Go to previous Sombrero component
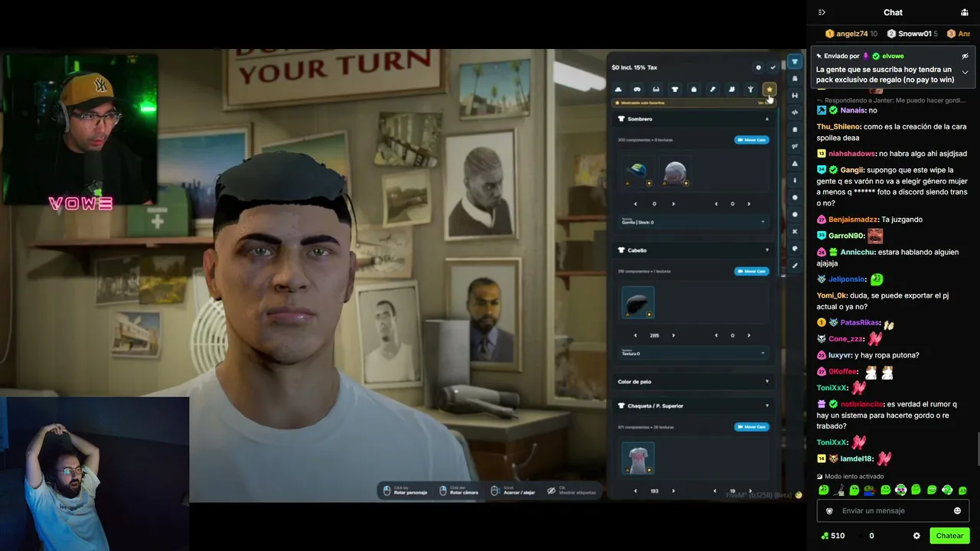This screenshot has width=980, height=551. point(635,204)
